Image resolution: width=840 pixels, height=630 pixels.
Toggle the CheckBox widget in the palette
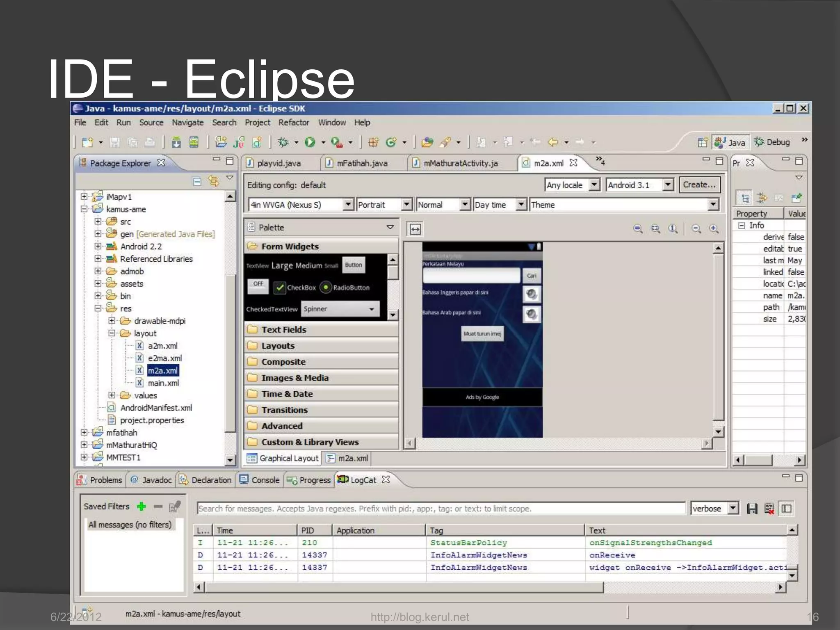(x=295, y=288)
